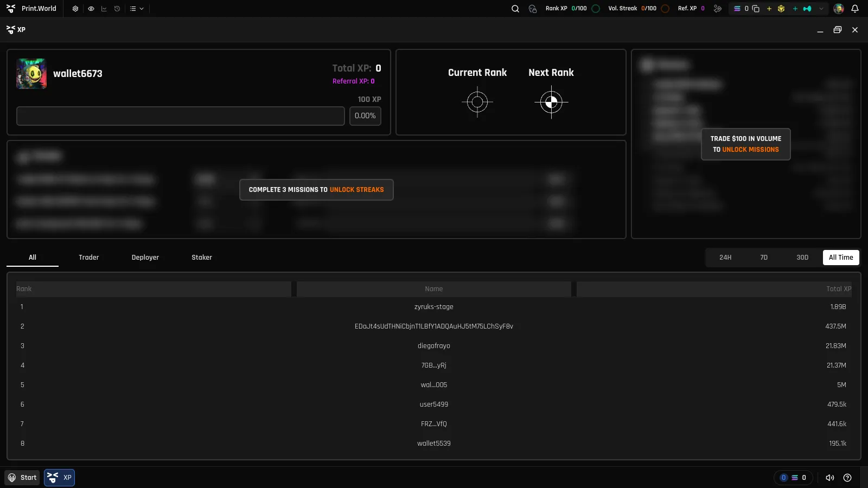The width and height of the screenshot is (868, 488).
Task: Switch to the Staker leaderboard tab
Action: pos(202,258)
